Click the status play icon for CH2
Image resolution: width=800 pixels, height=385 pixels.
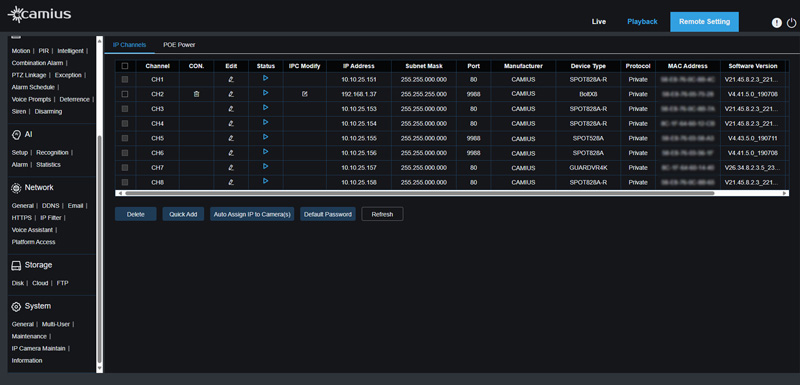pyautogui.click(x=265, y=93)
